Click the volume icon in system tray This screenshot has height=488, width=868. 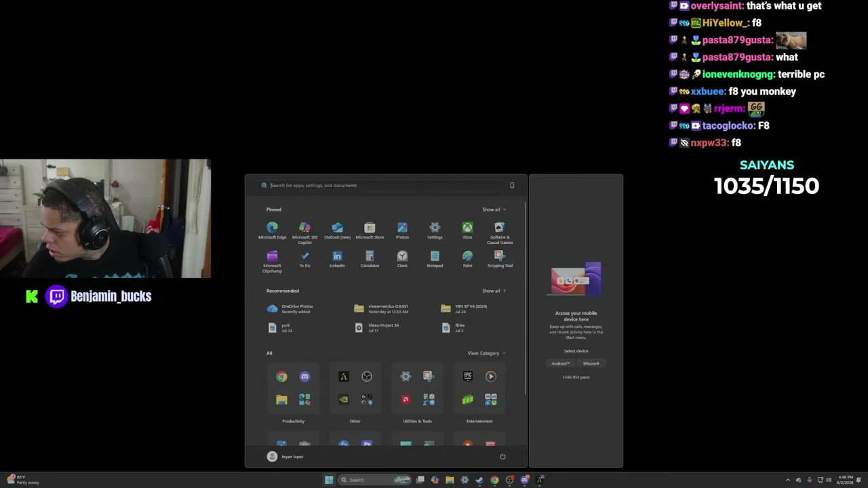click(x=829, y=480)
